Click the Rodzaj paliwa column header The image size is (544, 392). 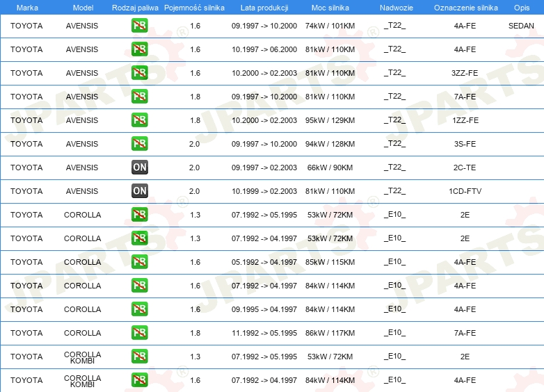click(x=135, y=8)
